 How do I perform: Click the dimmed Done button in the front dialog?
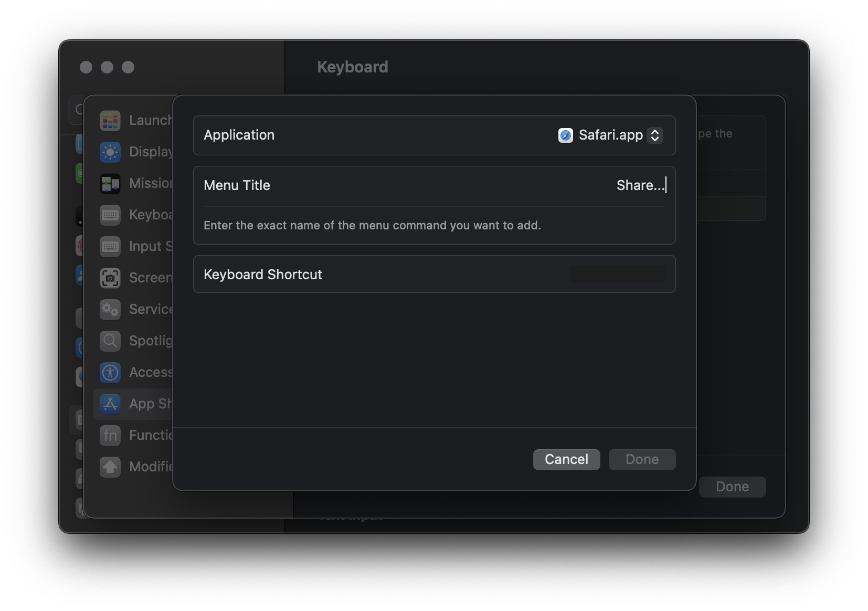[x=642, y=460]
